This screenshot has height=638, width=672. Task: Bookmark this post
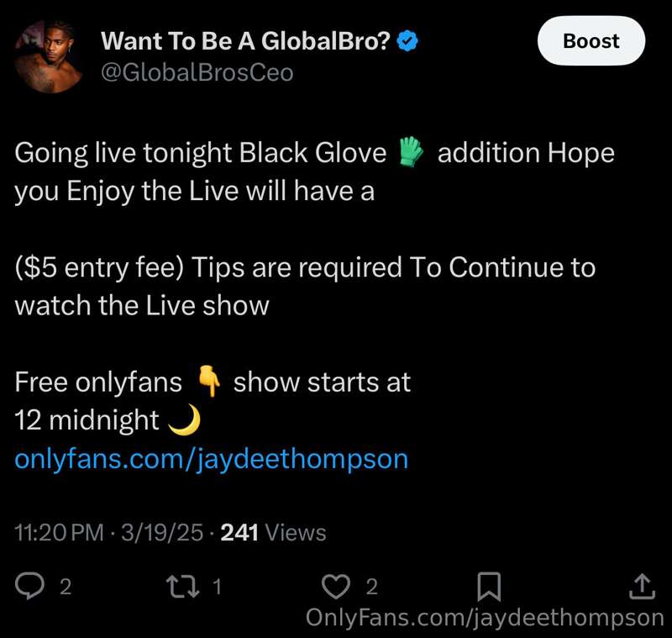489,586
